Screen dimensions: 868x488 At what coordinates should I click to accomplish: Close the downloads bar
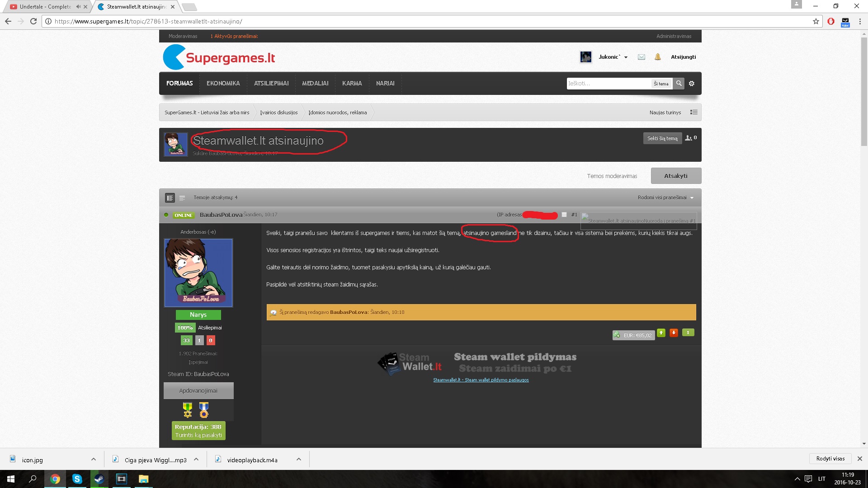[x=860, y=459]
